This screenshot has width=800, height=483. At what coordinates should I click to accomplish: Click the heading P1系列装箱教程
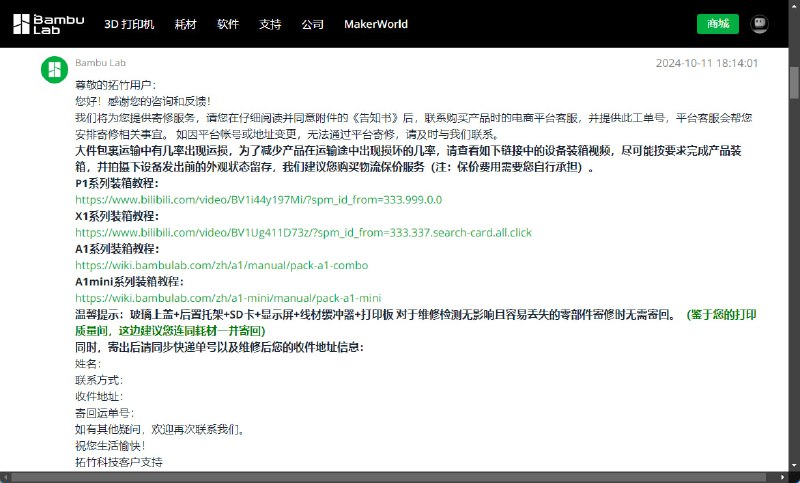(117, 184)
